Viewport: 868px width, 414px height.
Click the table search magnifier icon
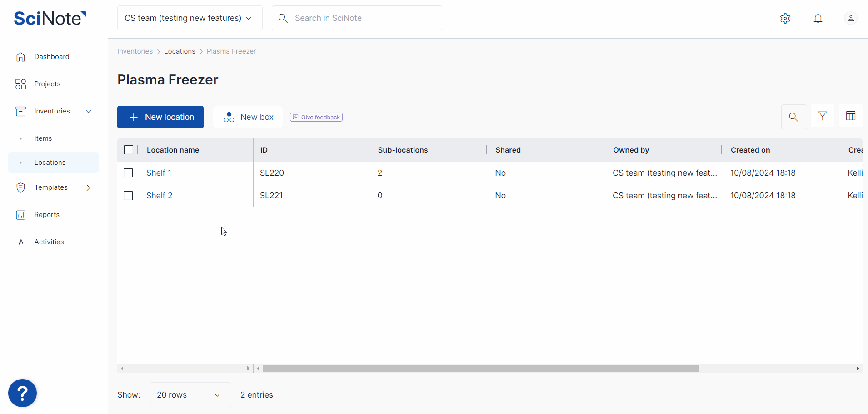pyautogui.click(x=793, y=117)
